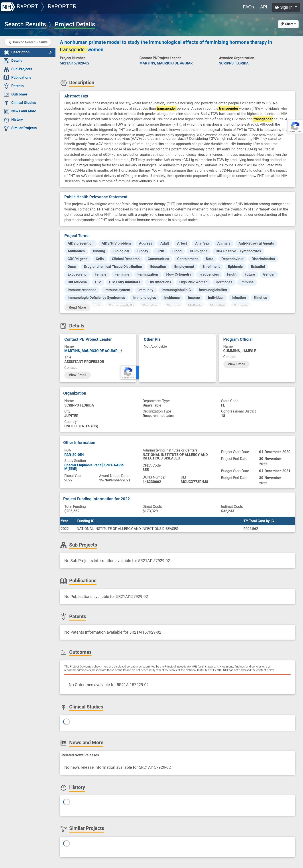Click Outcomes section chart icon

[63, 652]
